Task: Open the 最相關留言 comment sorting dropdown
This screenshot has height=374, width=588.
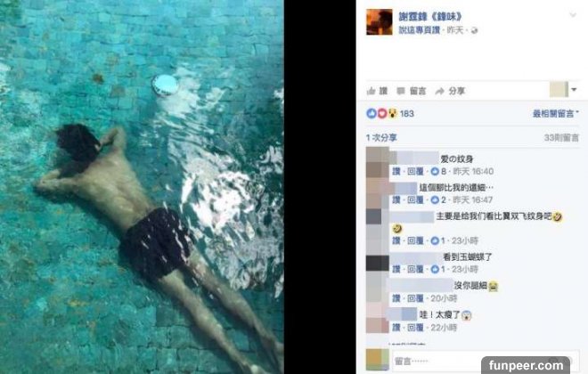Action: coord(555,113)
